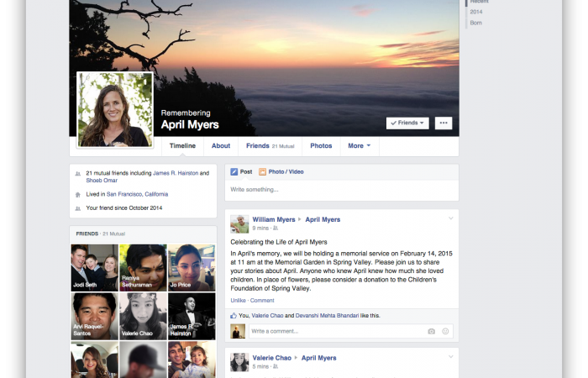Unlike William Myers' memorial post
Image resolution: width=588 pixels, height=378 pixels.
tap(239, 300)
